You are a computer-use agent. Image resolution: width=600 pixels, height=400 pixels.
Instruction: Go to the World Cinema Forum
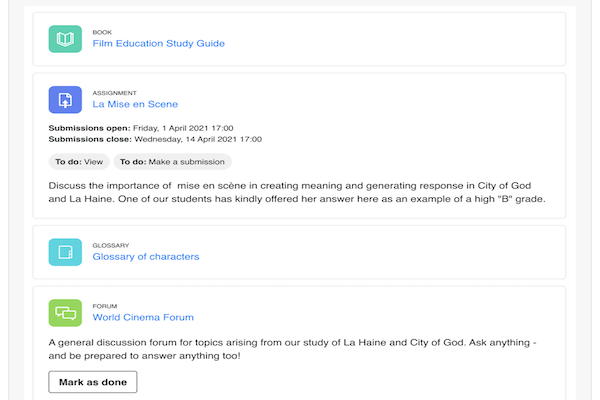click(x=143, y=318)
